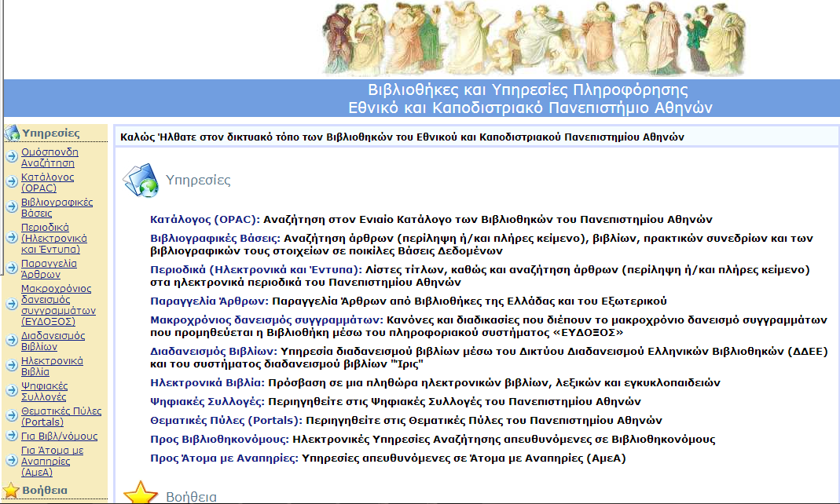This screenshot has width=840, height=504.
Task: Select Παραγγελία Άρθρων in sidebar menu
Action: coord(49,268)
